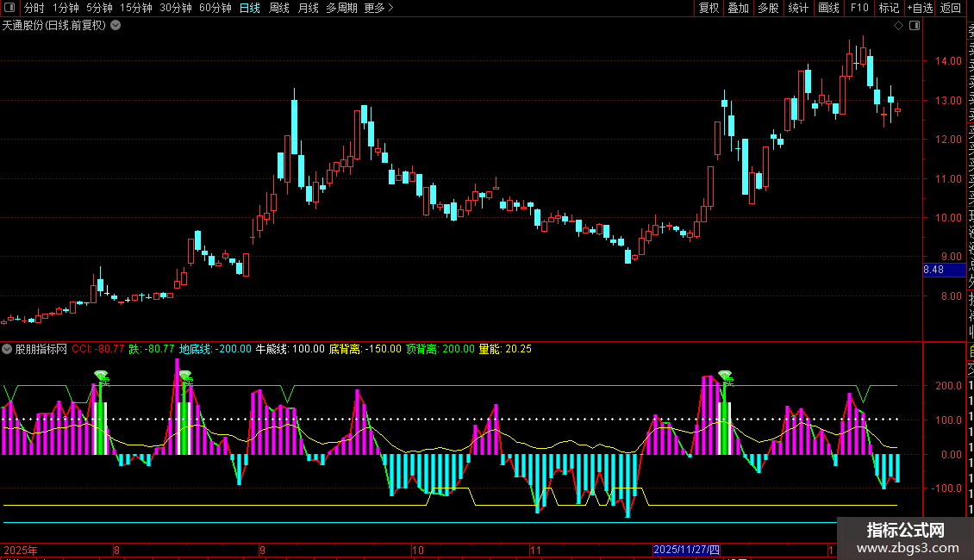Click the first green diamond signal icon

(101, 376)
